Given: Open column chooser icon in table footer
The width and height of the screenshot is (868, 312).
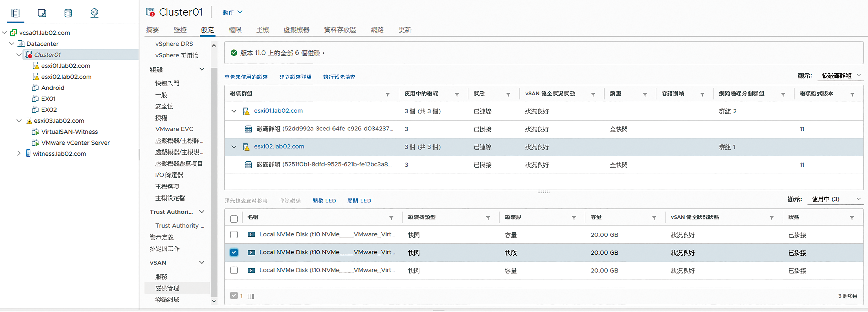Looking at the screenshot, I should 251,296.
